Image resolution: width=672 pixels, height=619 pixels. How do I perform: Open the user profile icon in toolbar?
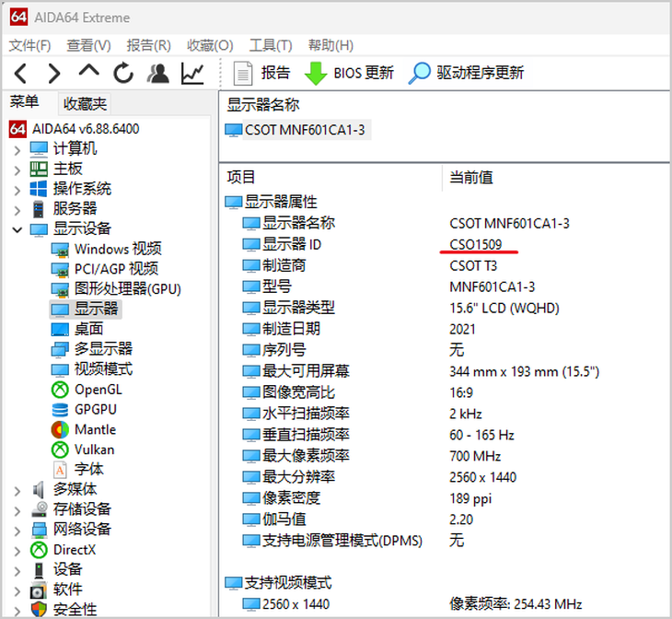(x=158, y=74)
